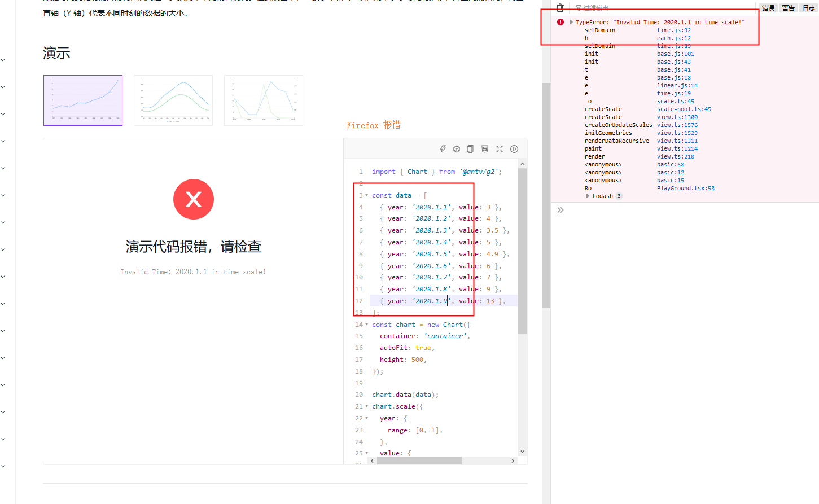The height and width of the screenshot is (504, 819).
Task: Select the first single-line chart thumbnail
Action: tap(83, 100)
